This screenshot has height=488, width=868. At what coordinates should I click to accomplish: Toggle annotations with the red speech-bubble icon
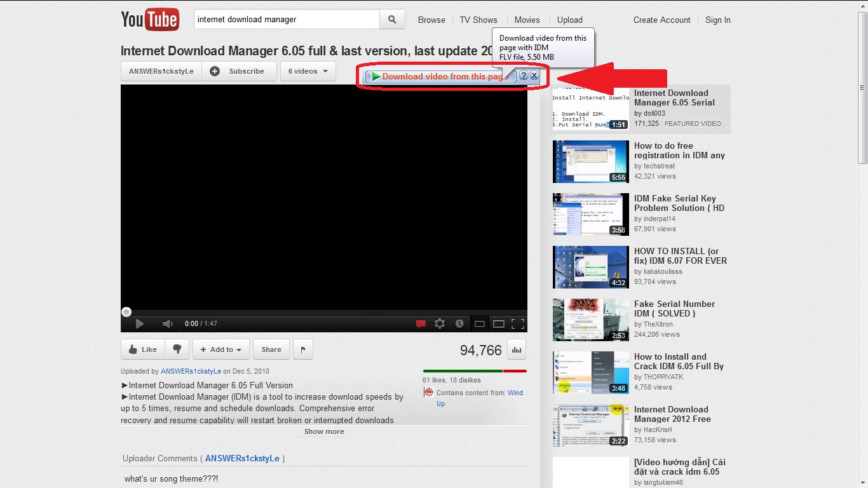[x=420, y=323]
